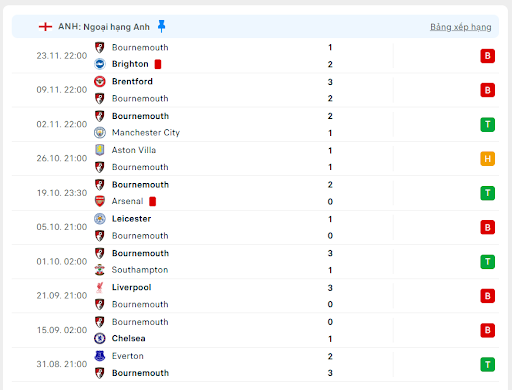Open the Bảng xếp hạng link
Screen dimensions: 512x390
[x=461, y=27]
